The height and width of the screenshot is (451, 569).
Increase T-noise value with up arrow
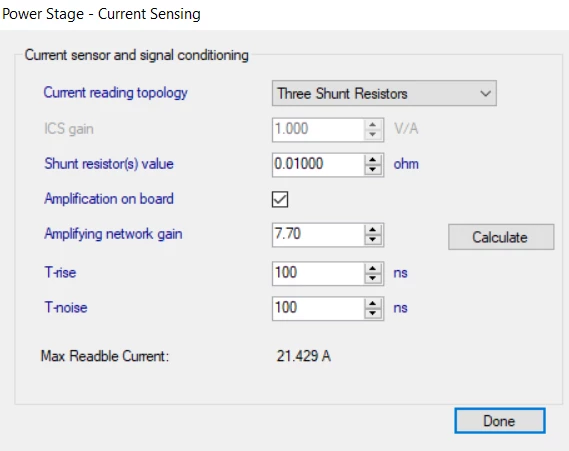(373, 304)
